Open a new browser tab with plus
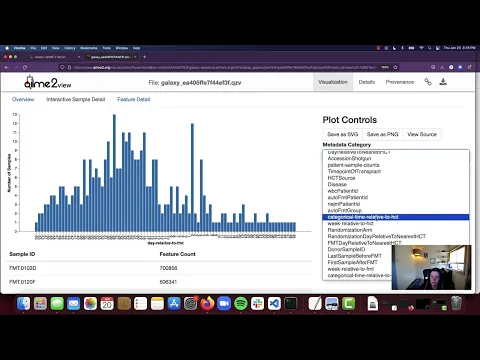Viewport: 480px width, 360px height. [144, 57]
